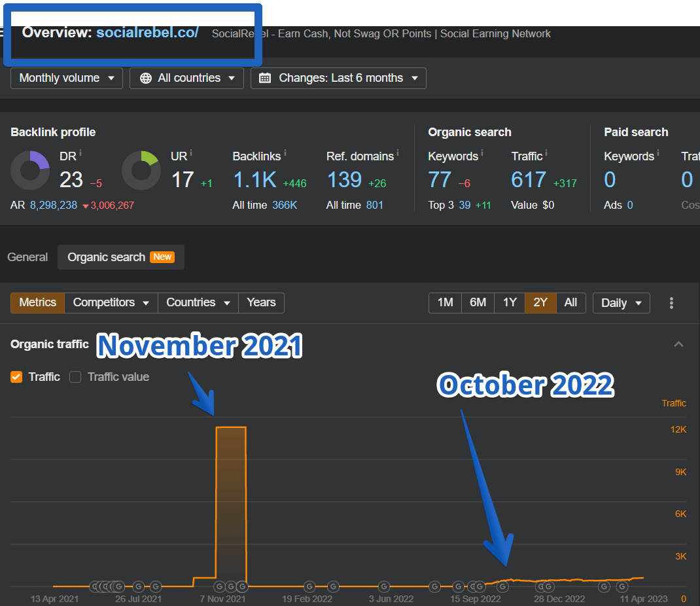The width and height of the screenshot is (700, 606).
Task: Collapse the Organic traffic section
Action: pyautogui.click(x=678, y=344)
